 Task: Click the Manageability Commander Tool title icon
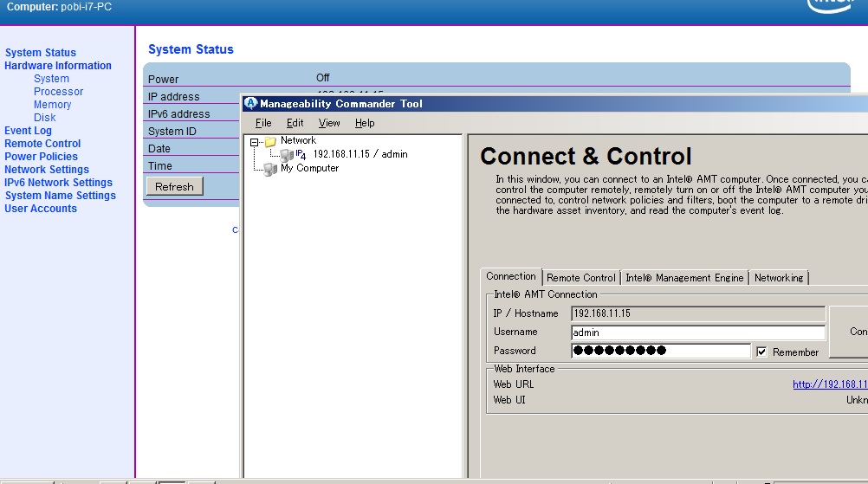[x=250, y=103]
